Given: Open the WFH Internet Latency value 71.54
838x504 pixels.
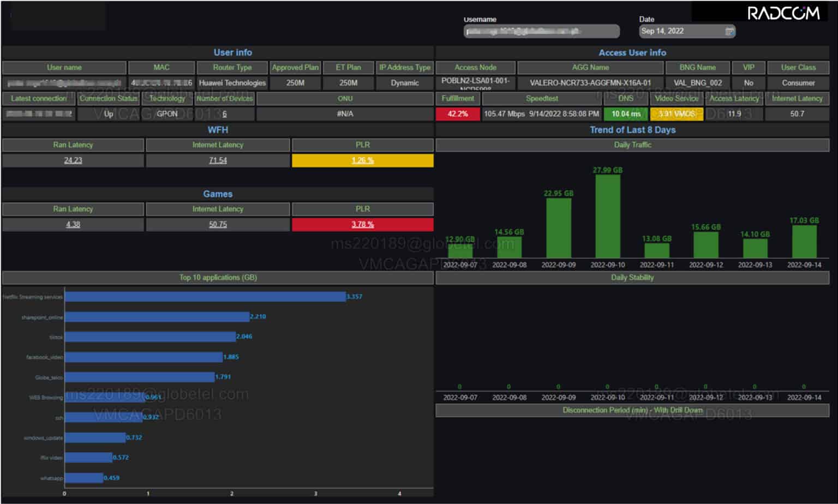Looking at the screenshot, I should click(x=218, y=160).
